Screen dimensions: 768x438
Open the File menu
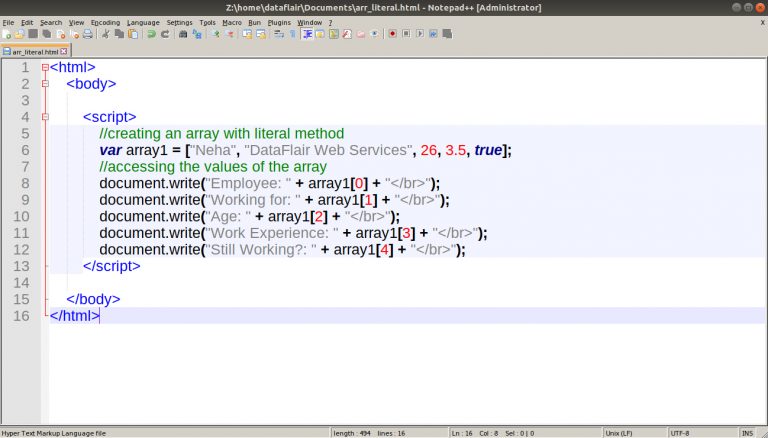click(x=8, y=23)
